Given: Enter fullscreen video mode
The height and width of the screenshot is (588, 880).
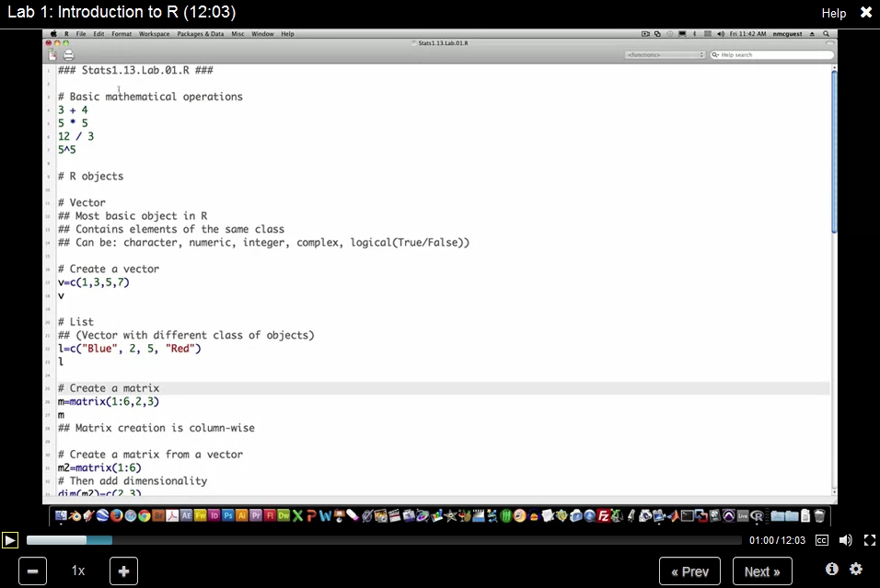Looking at the screenshot, I should 869,540.
